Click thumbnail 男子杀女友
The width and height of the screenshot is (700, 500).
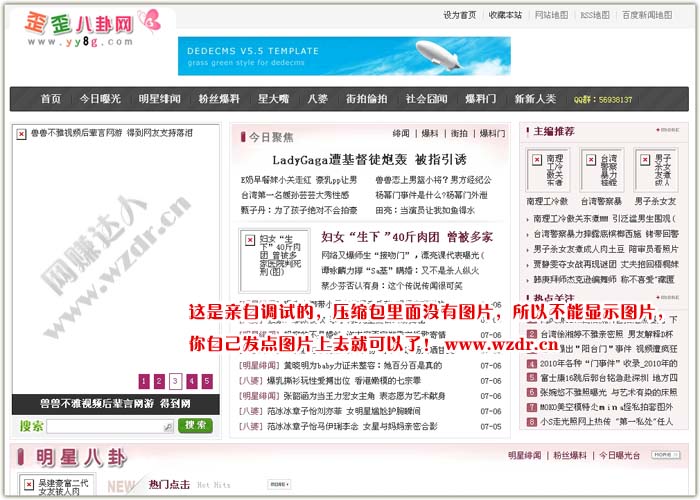656,170
